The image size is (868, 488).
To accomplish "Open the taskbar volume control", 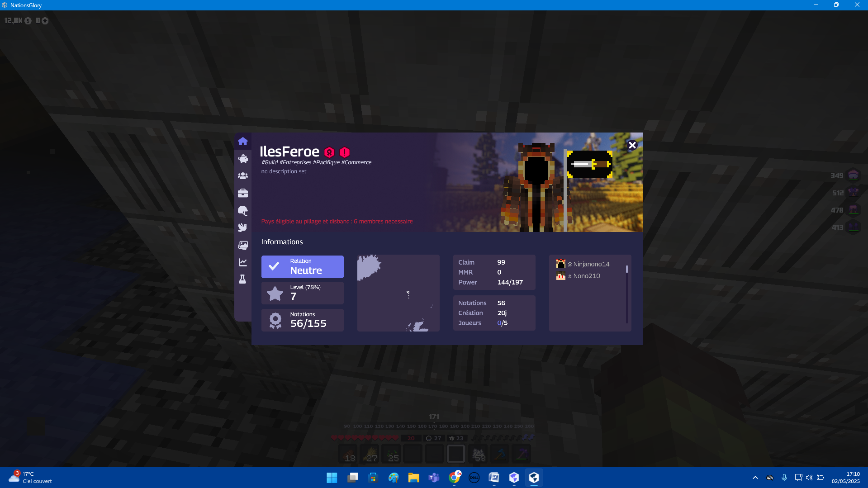I will tap(809, 478).
